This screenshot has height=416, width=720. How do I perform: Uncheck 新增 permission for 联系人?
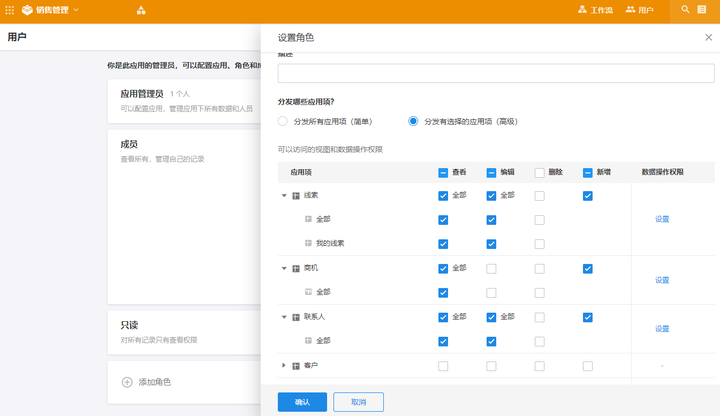[x=588, y=317]
